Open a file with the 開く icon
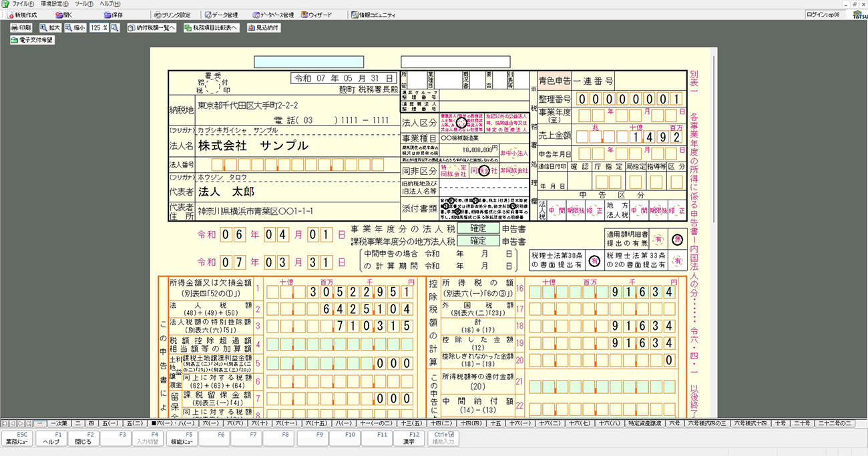Viewport: 868px width, 456px height. pos(64,15)
